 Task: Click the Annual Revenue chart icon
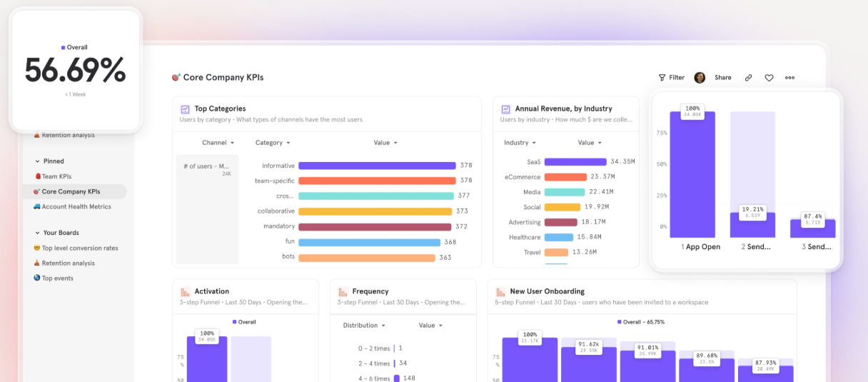click(x=505, y=109)
